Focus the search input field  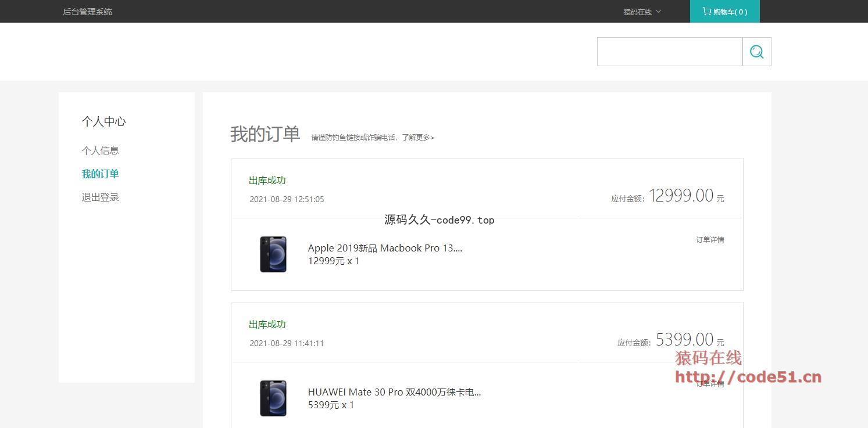pyautogui.click(x=669, y=52)
